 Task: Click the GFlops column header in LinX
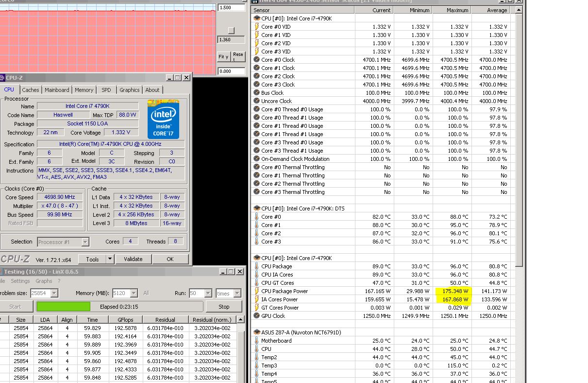click(x=125, y=320)
